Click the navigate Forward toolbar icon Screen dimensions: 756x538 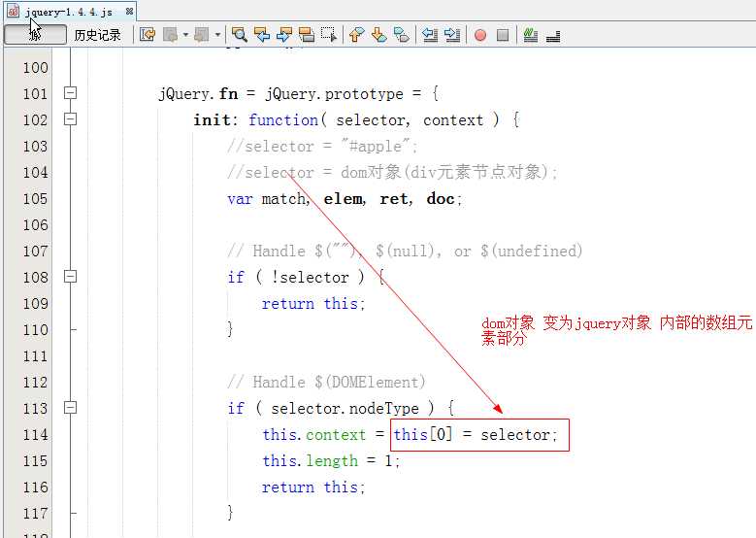pyautogui.click(x=202, y=35)
